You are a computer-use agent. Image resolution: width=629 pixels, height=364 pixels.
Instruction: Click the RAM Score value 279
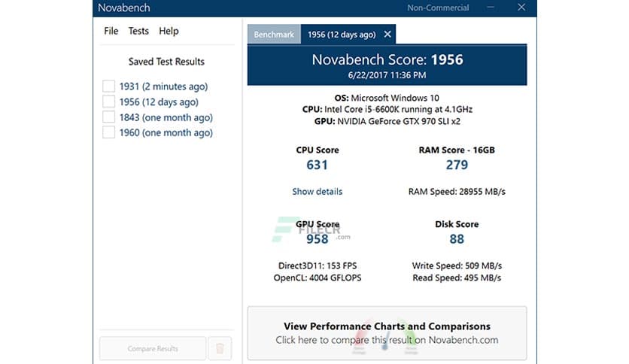pos(457,165)
